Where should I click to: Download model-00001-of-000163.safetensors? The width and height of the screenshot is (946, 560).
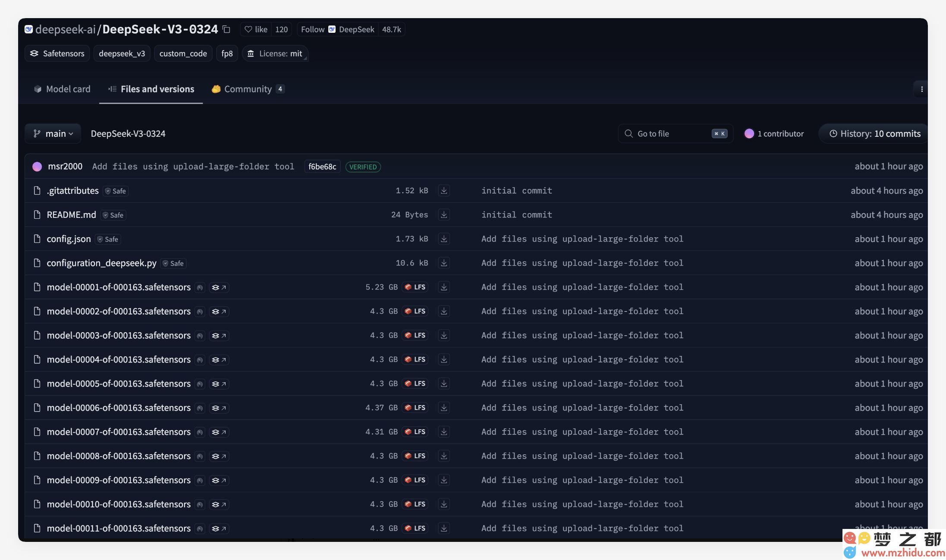[444, 287]
